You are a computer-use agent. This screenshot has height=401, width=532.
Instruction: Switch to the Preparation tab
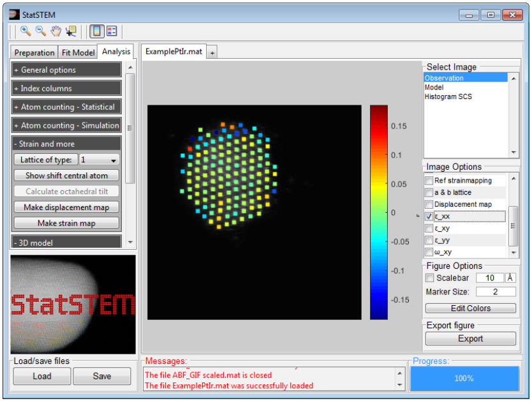(34, 52)
